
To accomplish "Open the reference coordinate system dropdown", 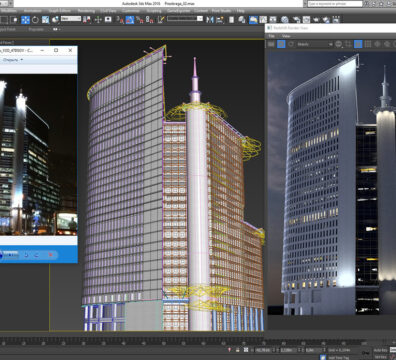I will tap(71, 19).
